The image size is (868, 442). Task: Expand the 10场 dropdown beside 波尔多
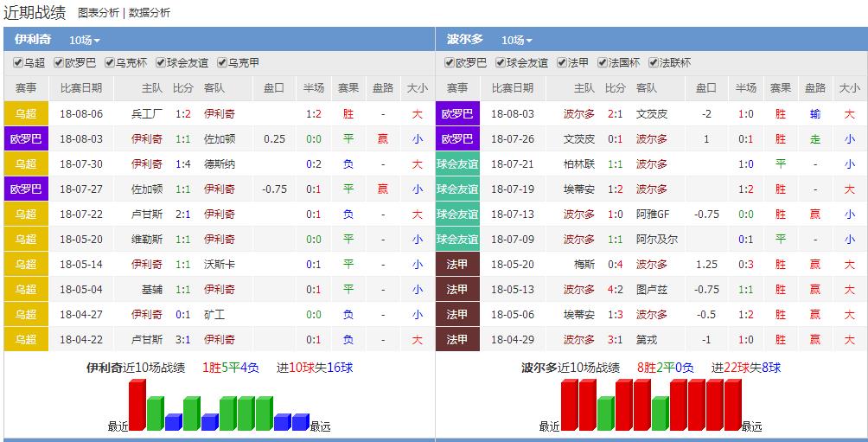tap(516, 40)
